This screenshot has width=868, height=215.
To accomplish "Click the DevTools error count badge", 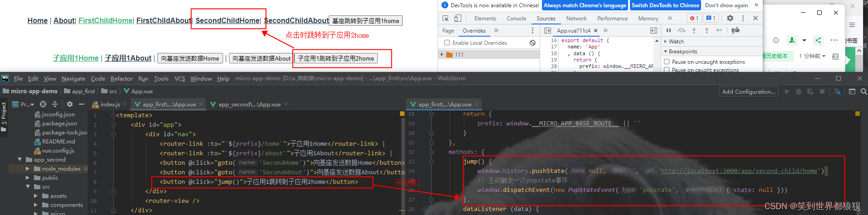I will 694,18.
